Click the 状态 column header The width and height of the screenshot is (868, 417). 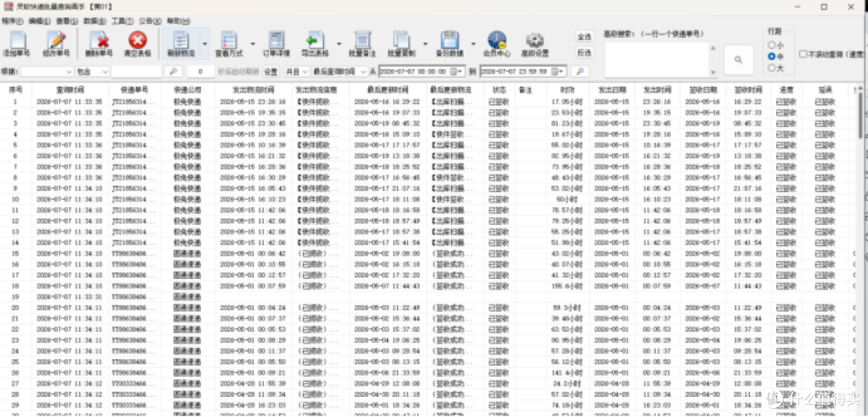tap(499, 89)
